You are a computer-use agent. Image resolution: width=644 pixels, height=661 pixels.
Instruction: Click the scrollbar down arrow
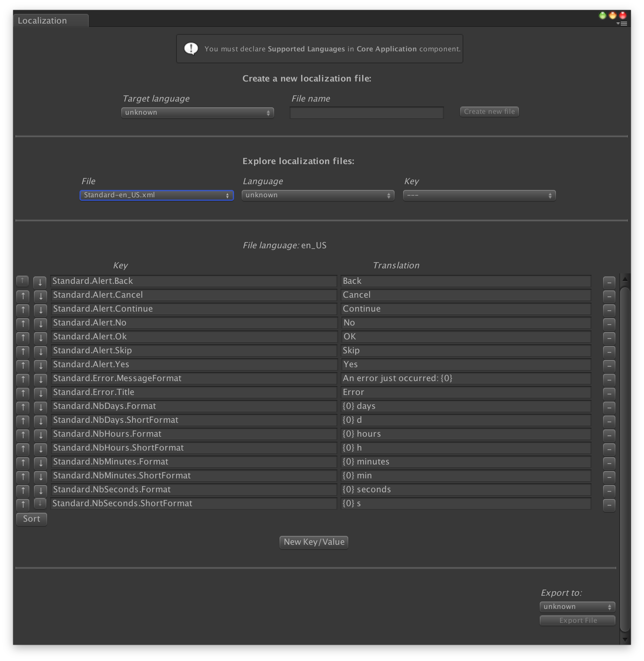tap(625, 639)
